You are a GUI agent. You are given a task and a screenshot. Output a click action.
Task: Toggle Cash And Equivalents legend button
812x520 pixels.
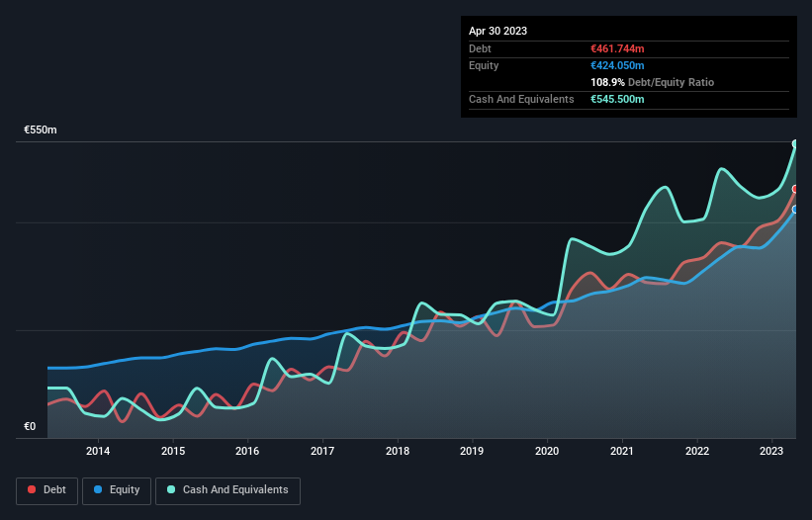click(x=227, y=490)
